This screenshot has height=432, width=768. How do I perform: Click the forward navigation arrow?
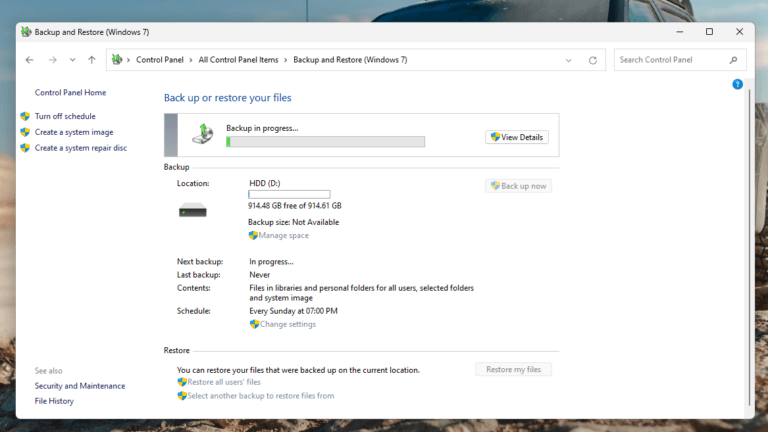click(x=52, y=60)
